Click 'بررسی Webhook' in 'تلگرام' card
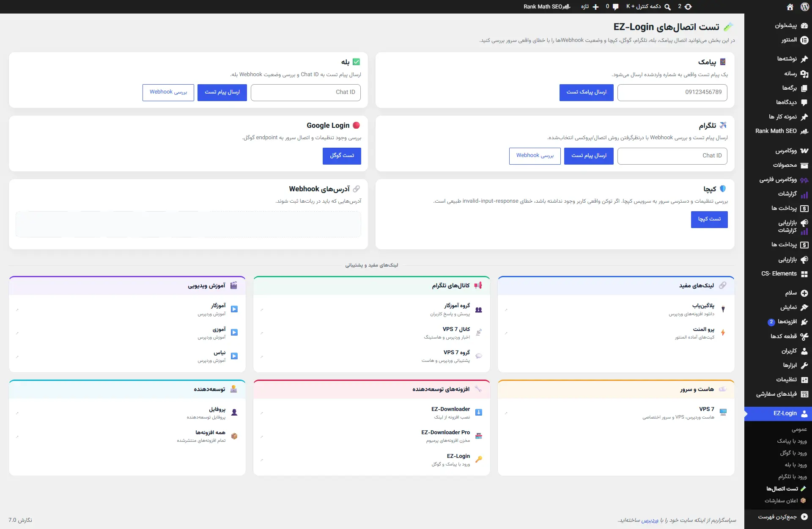This screenshot has height=529, width=812. (x=535, y=156)
